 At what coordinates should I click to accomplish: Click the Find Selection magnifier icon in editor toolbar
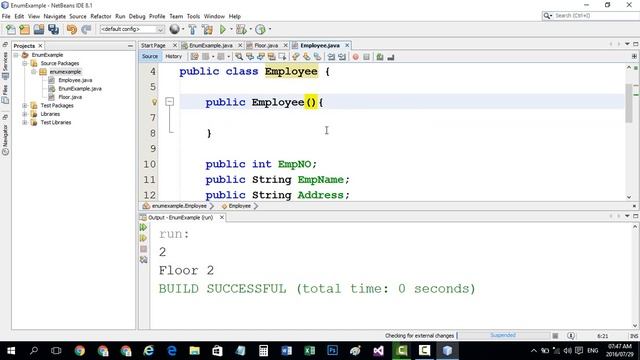click(x=239, y=57)
